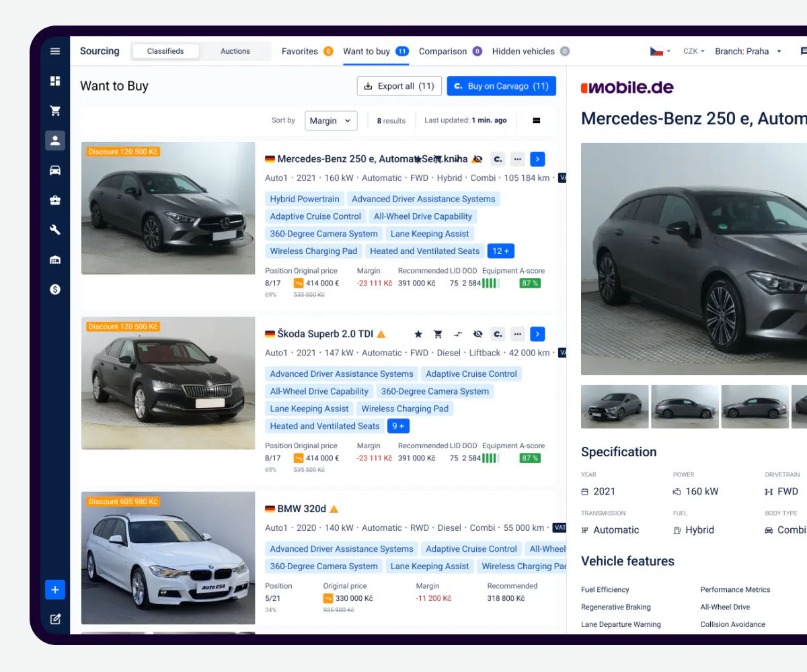This screenshot has width=807, height=672.
Task: Hide the Mercedes-Benz 250 e with eye icon
Action: coord(477,159)
